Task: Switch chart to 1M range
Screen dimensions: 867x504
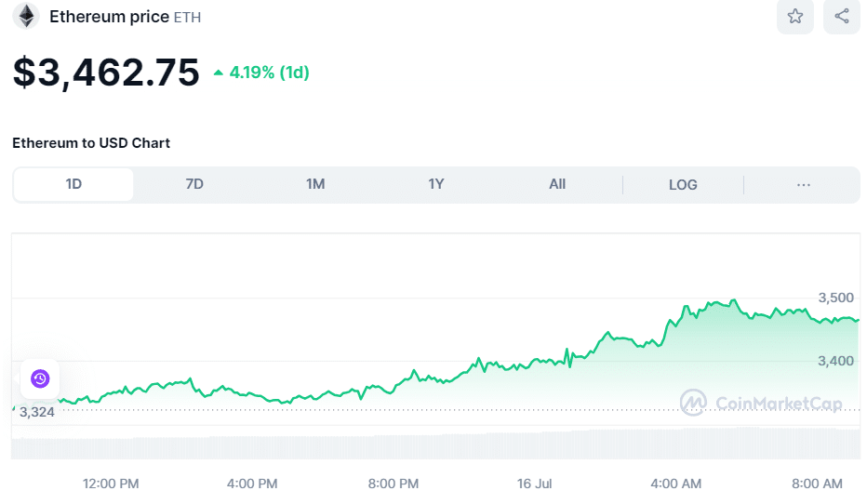Action: [x=315, y=184]
